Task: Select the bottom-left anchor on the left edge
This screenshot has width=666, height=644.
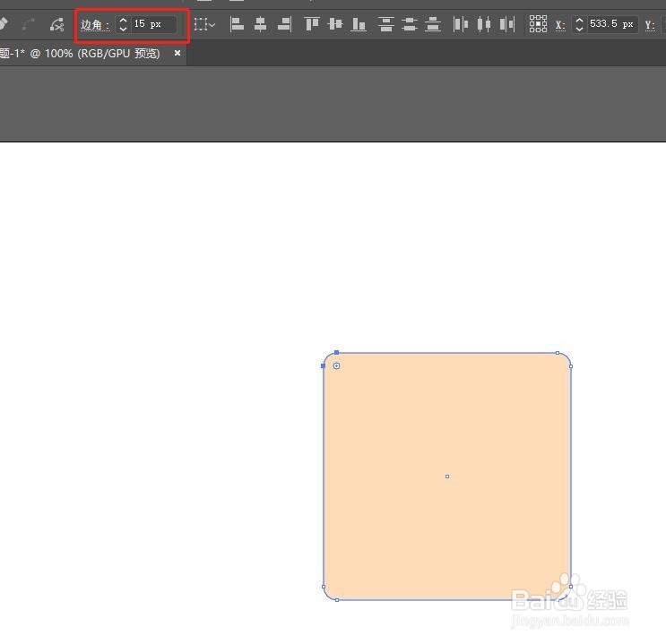Action: 324,587
